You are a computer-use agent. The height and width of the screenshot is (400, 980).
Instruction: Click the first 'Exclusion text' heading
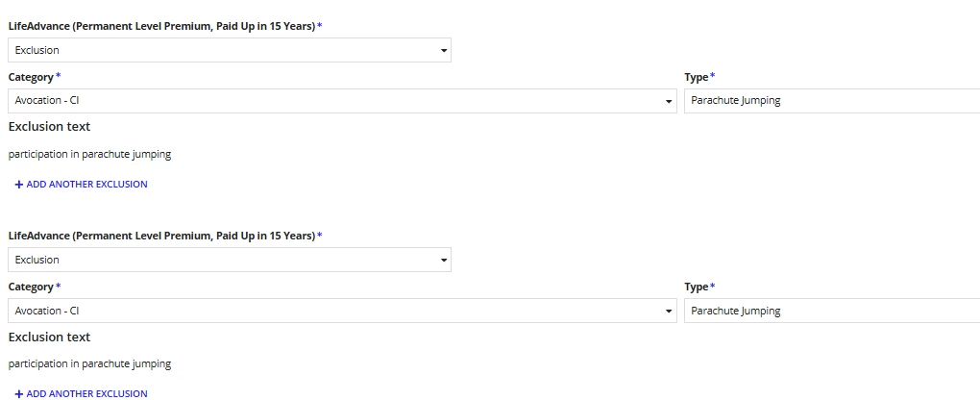click(49, 127)
